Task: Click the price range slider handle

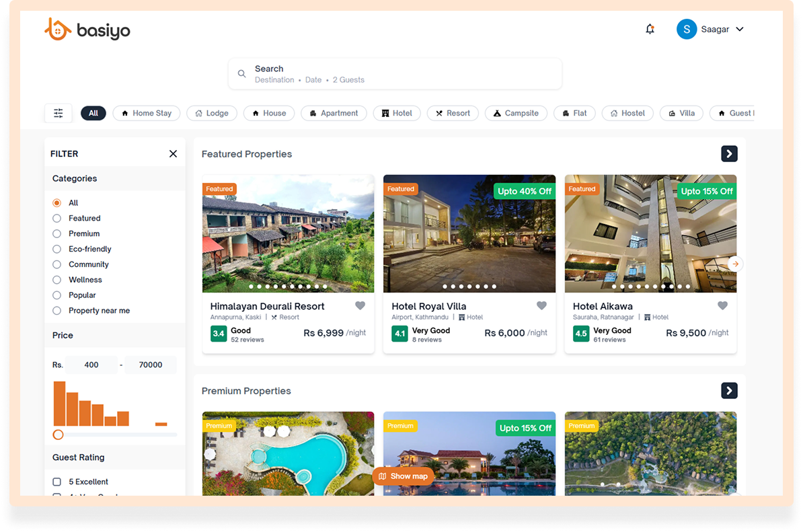Action: point(59,435)
